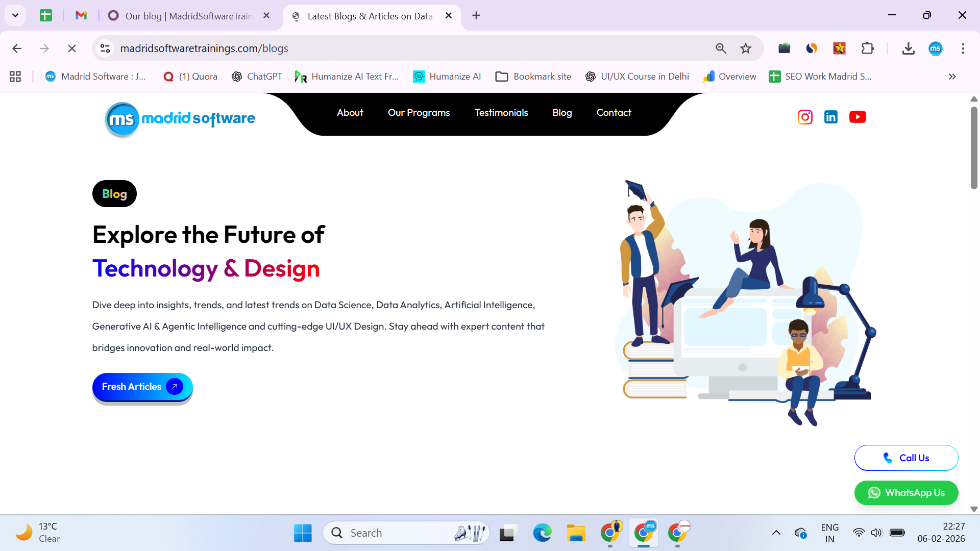980x551 pixels.
Task: Show hidden system tray icons chevron
Action: (x=776, y=533)
